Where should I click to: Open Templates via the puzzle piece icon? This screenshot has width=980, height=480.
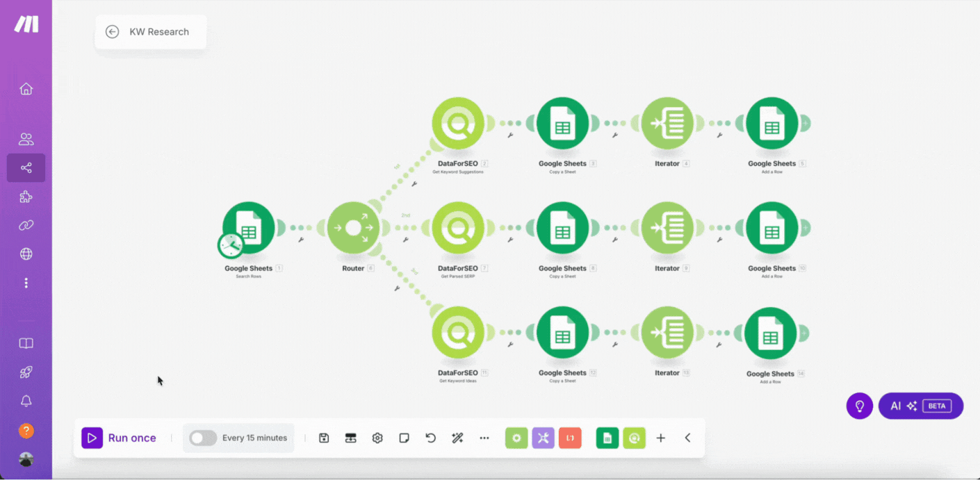click(26, 197)
